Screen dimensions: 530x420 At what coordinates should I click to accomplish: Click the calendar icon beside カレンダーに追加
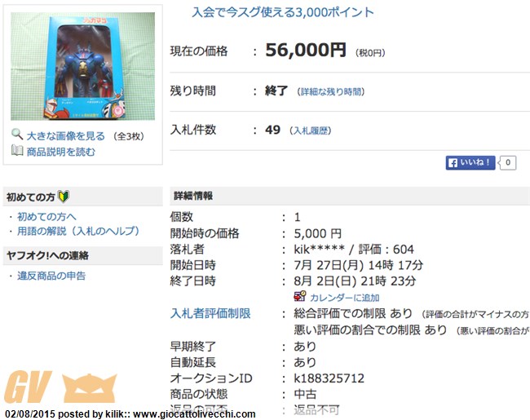[300, 297]
